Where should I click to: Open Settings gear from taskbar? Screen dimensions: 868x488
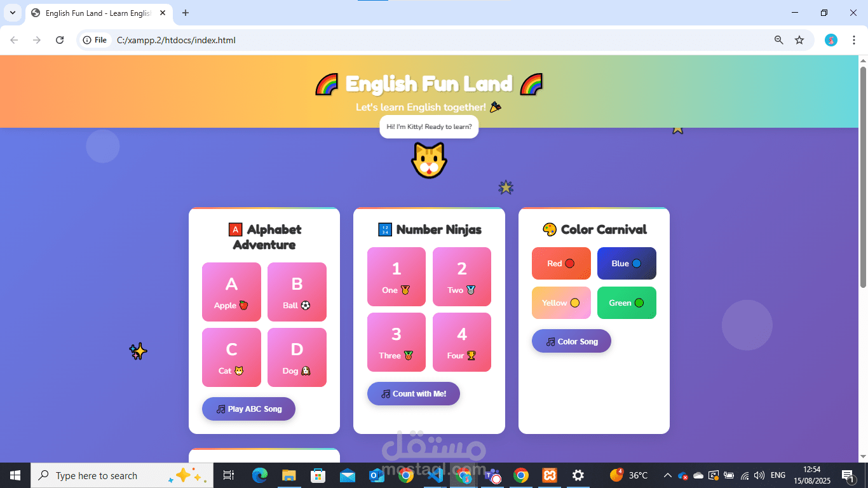(578, 475)
